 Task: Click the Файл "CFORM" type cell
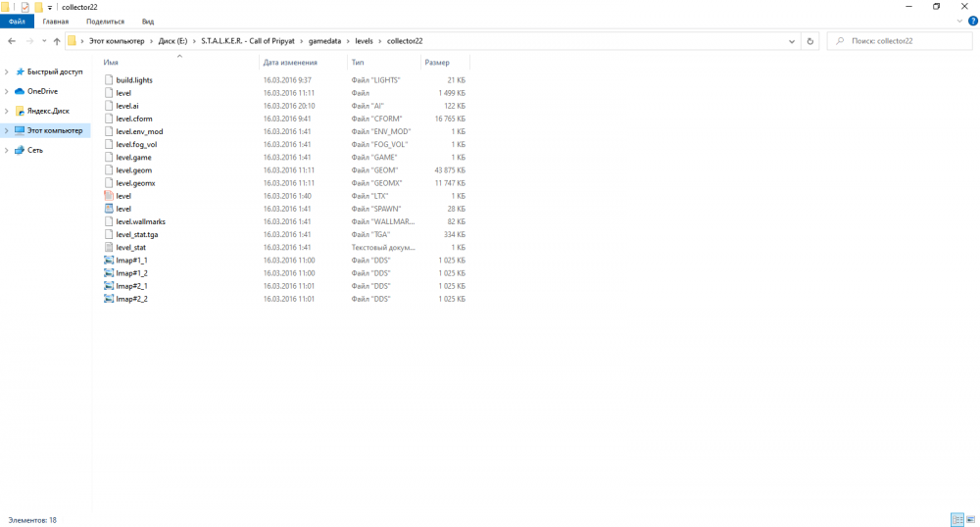376,119
